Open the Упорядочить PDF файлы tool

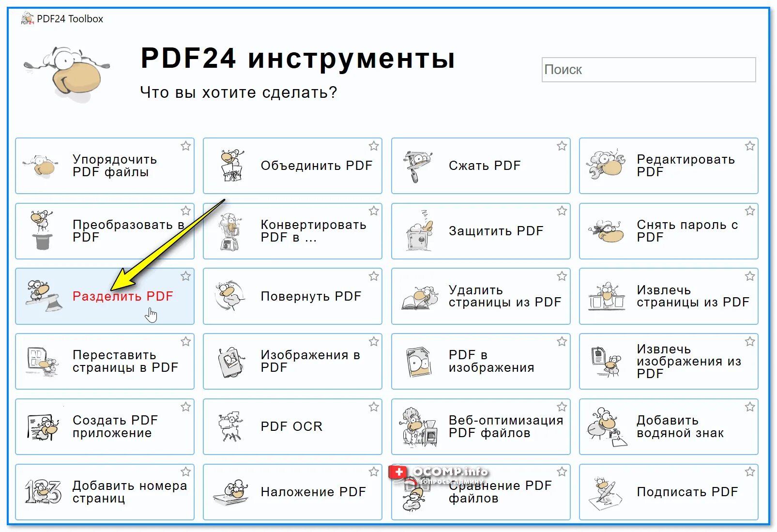click(x=105, y=166)
